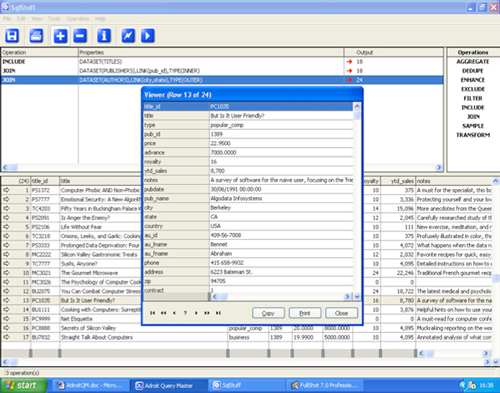Click the Print toolbar icon

coord(36,36)
